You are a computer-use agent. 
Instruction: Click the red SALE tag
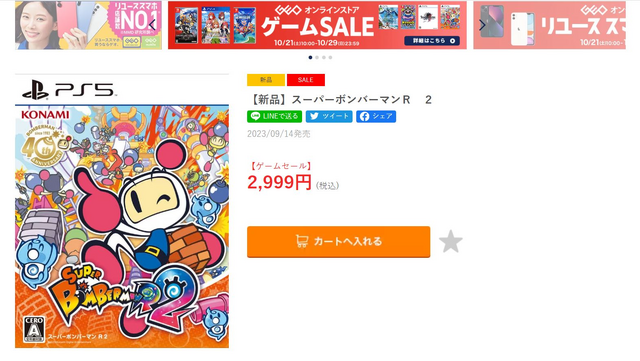(306, 80)
